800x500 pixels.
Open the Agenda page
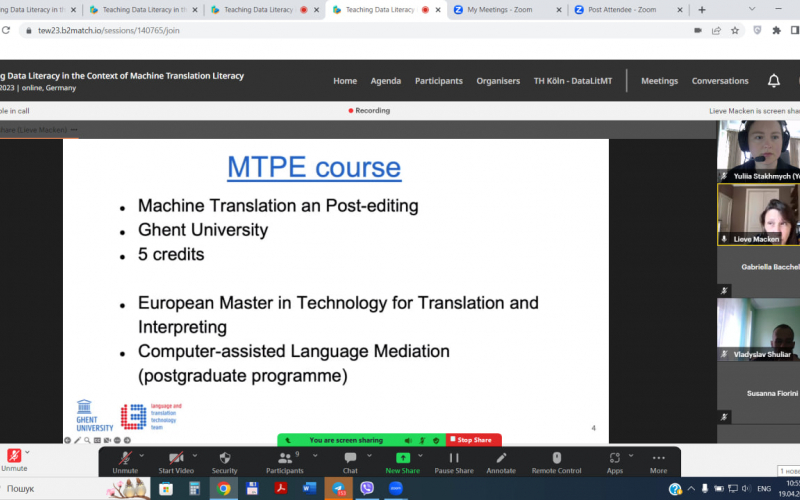click(x=386, y=81)
